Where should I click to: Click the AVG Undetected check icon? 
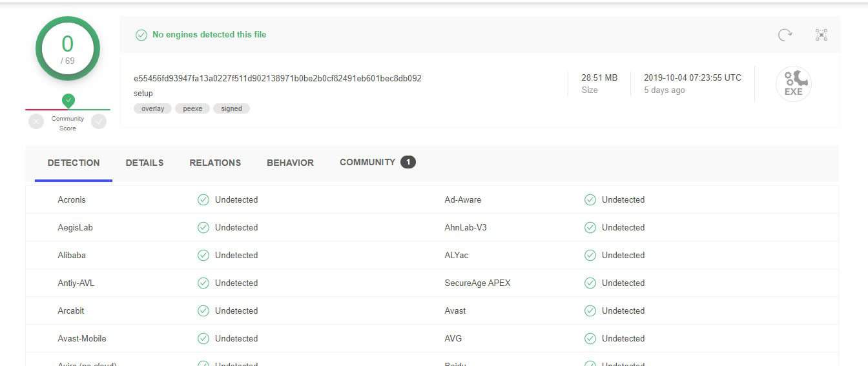click(x=590, y=338)
